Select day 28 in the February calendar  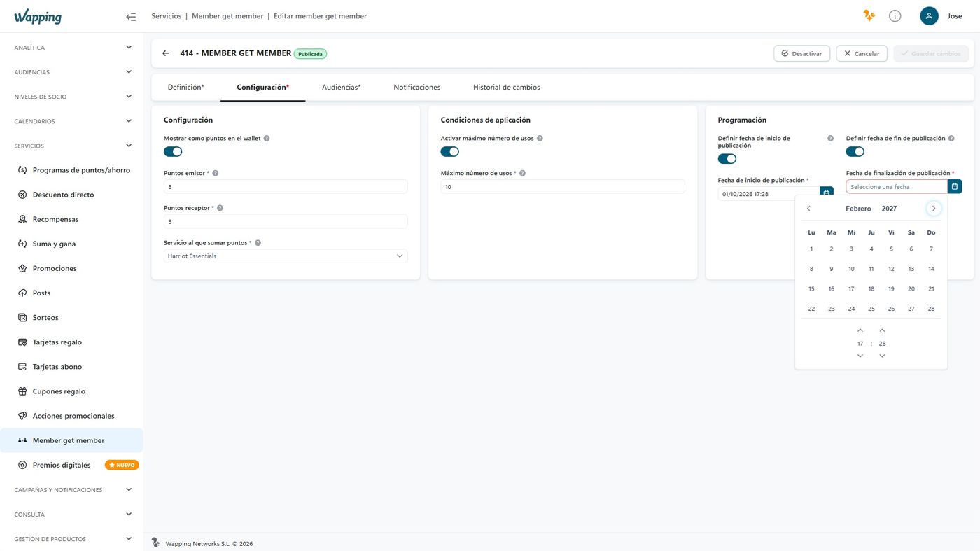931,309
